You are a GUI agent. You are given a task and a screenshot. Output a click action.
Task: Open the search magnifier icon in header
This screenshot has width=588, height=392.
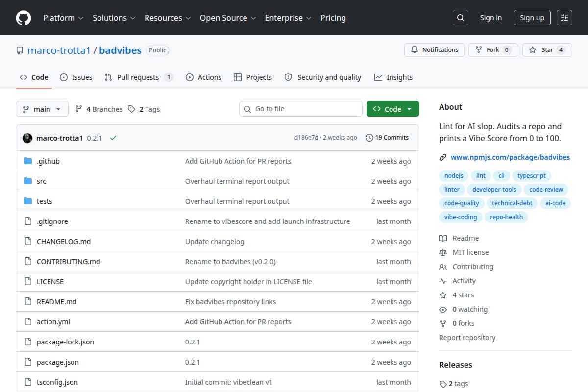[460, 18]
